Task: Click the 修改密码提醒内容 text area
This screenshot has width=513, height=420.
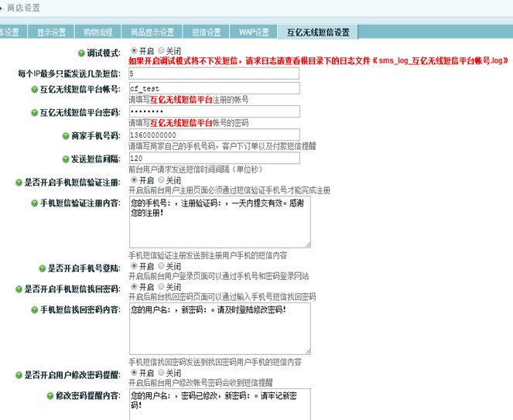Action: [x=220, y=405]
